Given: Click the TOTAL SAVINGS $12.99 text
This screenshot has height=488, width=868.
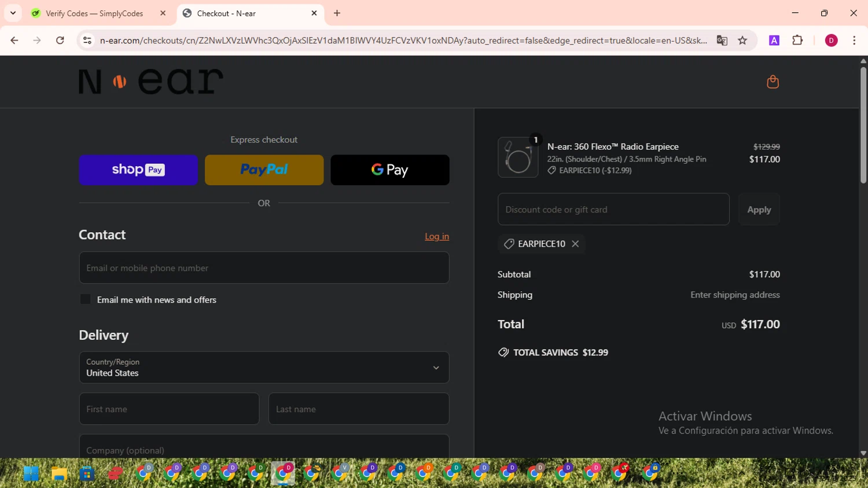Looking at the screenshot, I should (561, 353).
